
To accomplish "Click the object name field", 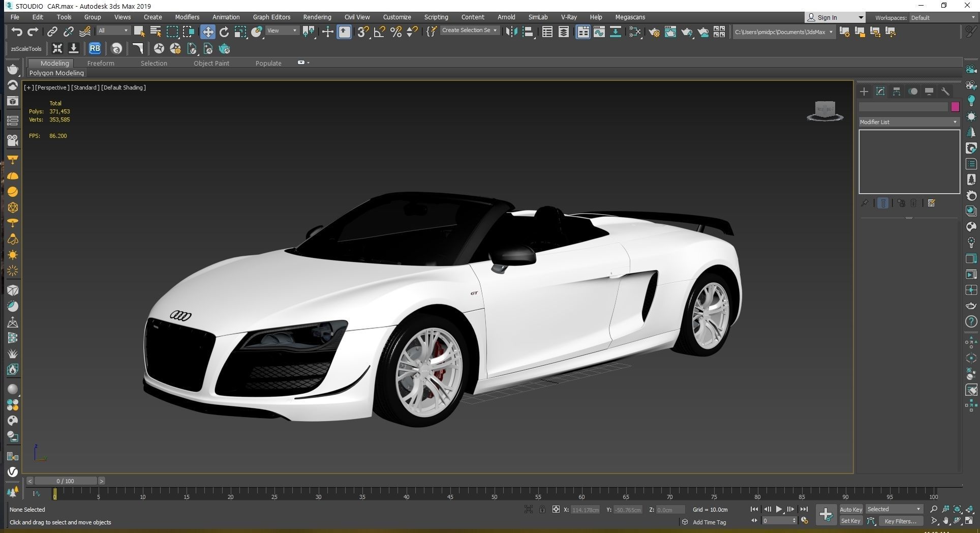I will (903, 107).
